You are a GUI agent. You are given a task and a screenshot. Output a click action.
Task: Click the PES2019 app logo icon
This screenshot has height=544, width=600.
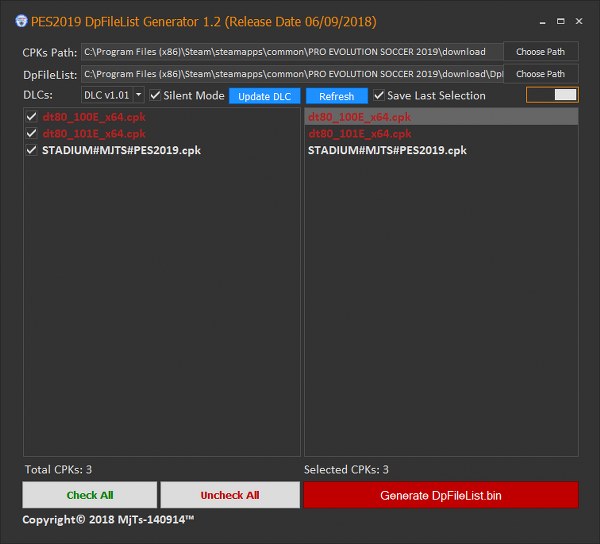(x=21, y=21)
